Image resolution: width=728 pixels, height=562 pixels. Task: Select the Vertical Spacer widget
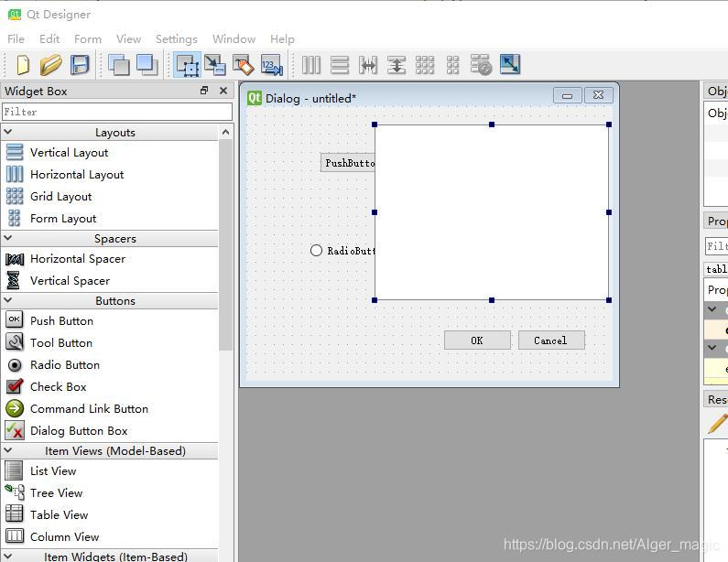coord(70,280)
